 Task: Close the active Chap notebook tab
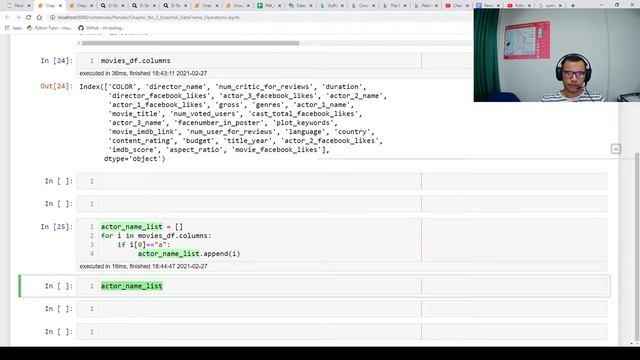(x=60, y=6)
